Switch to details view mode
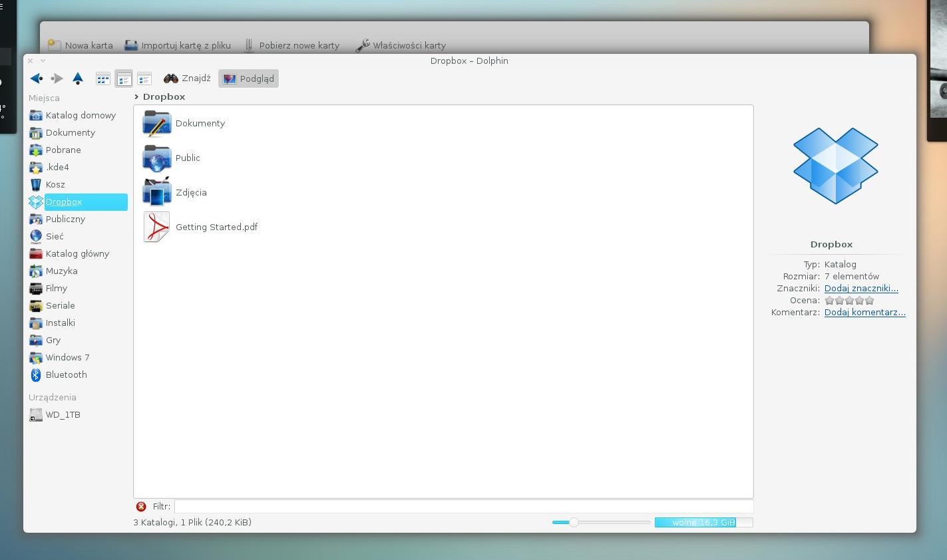Viewport: 947px width, 560px height. point(144,78)
